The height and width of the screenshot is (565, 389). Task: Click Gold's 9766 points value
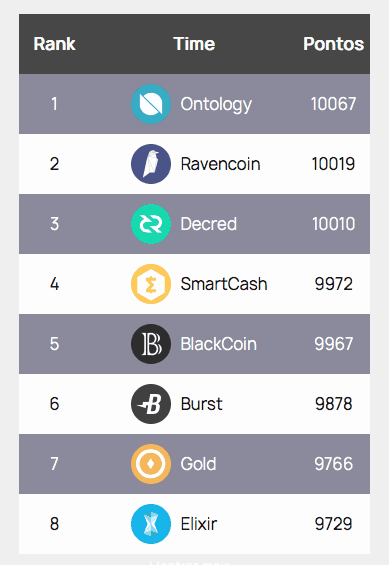334,464
